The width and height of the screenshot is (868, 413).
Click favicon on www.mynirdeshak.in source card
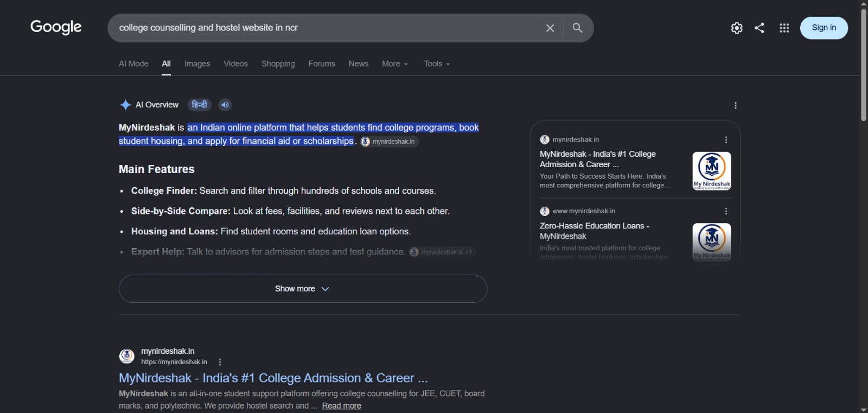tap(545, 211)
